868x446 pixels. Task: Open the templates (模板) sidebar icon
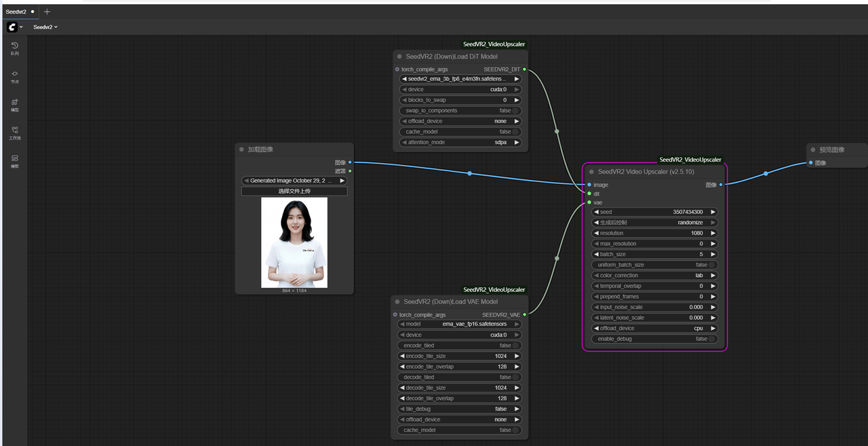(14, 161)
